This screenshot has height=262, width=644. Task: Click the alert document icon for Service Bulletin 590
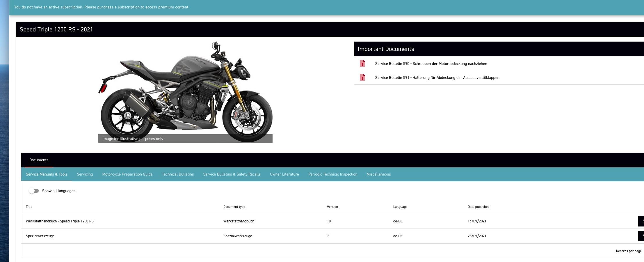point(362,63)
